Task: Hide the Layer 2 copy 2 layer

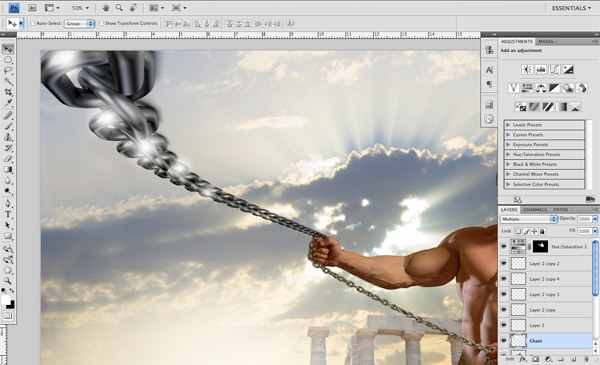Action: coord(504,263)
